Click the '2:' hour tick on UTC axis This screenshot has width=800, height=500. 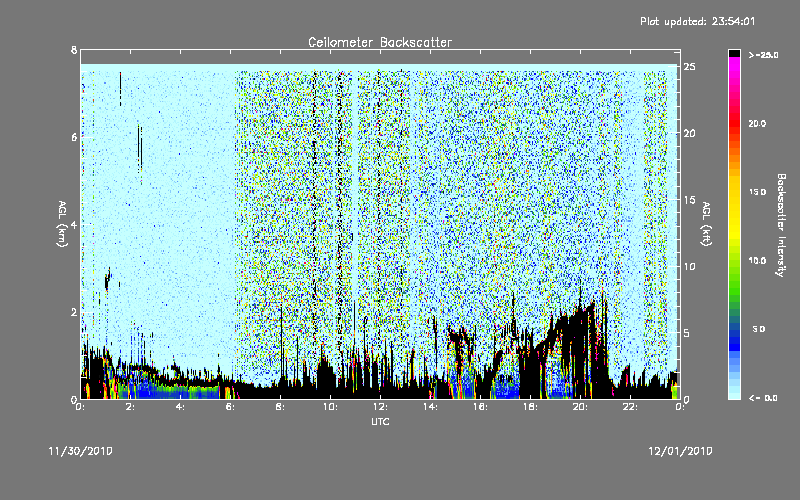[x=131, y=407]
